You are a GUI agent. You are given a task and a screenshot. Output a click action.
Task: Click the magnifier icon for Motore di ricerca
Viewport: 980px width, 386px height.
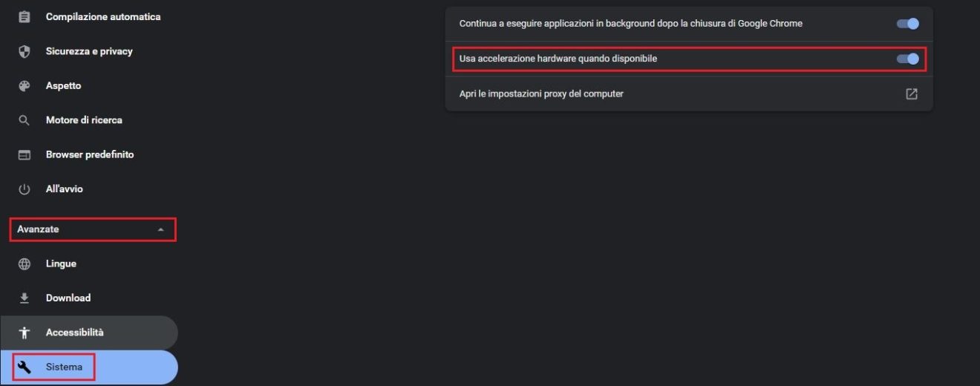tap(24, 120)
